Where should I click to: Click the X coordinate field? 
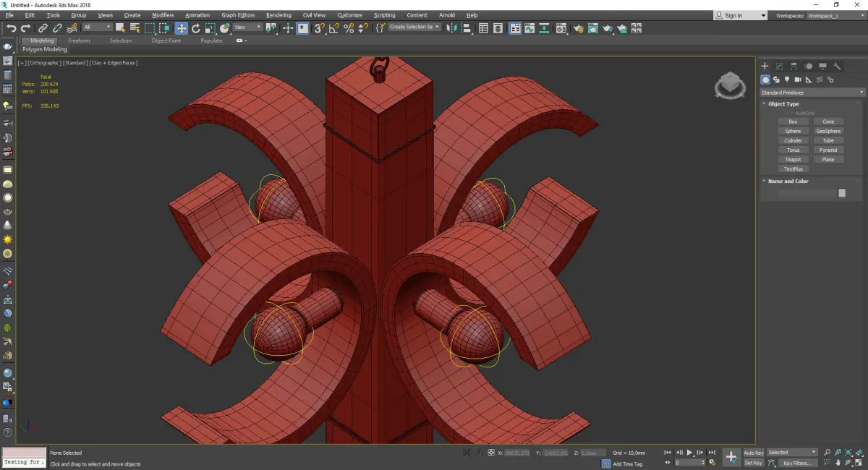click(x=516, y=453)
